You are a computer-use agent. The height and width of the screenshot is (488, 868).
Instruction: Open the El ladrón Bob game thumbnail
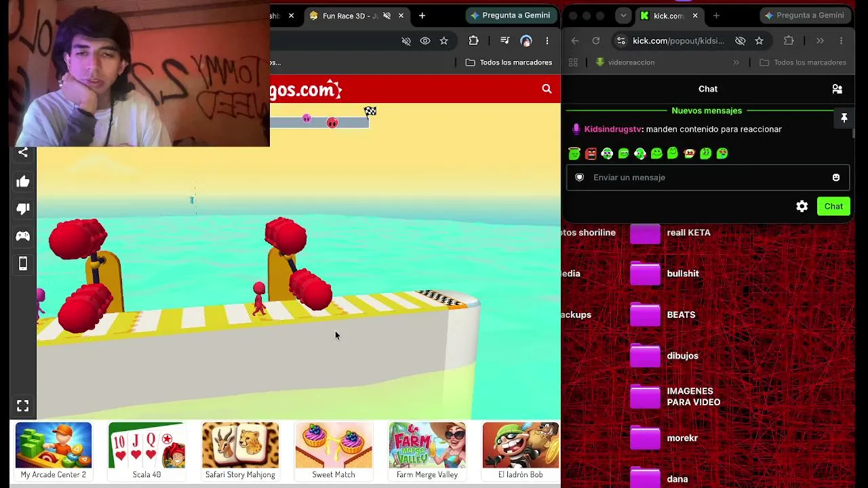[521, 445]
